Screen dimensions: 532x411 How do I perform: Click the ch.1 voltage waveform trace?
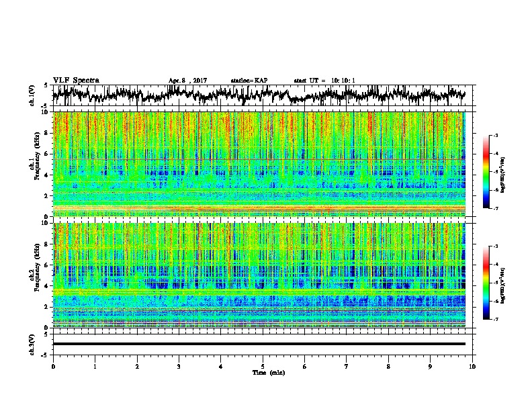tap(259, 95)
